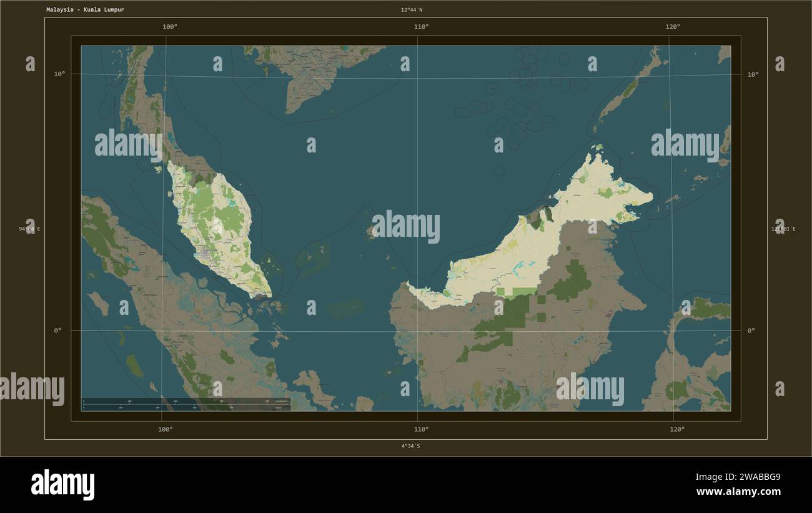Select the 0° equator label right of map
This screenshot has height=513, width=812.
[x=751, y=331]
